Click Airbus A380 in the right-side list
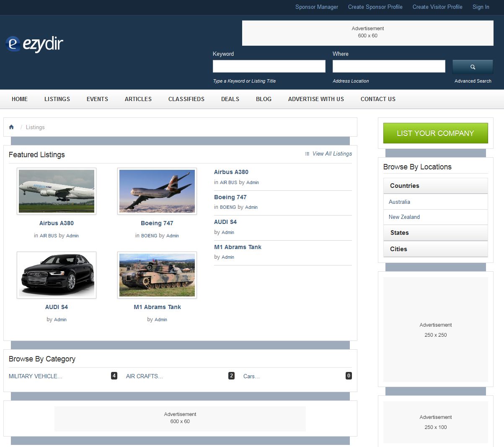The height and width of the screenshot is (447, 504). (x=231, y=172)
